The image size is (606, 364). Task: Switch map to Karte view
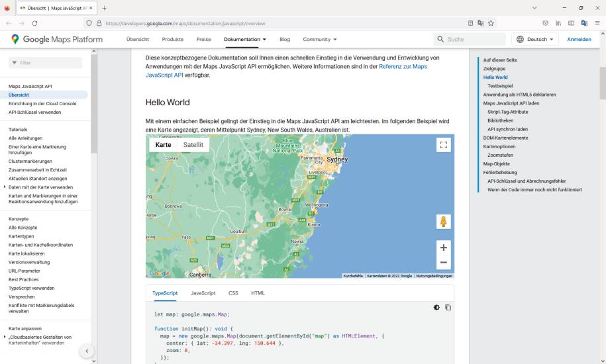pos(163,145)
